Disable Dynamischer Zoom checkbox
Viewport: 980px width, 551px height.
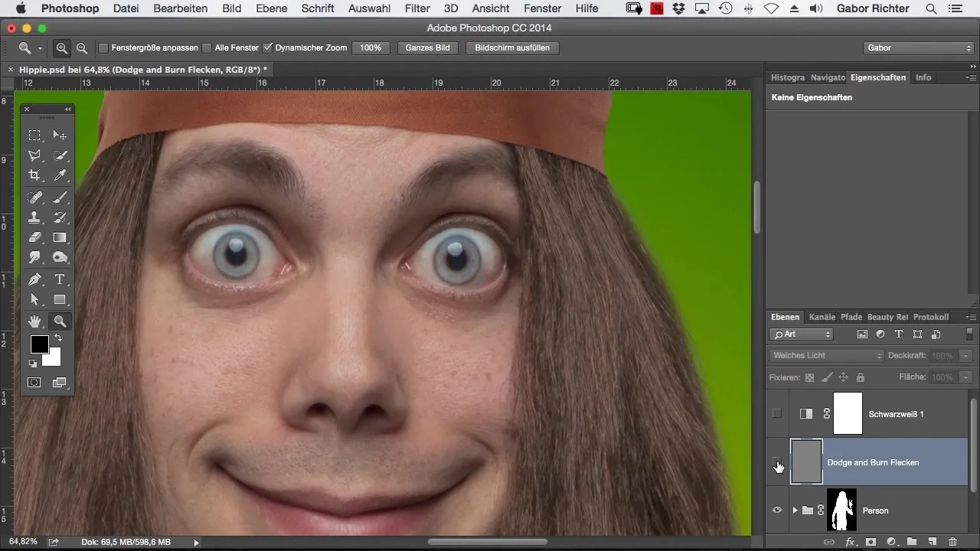(267, 47)
